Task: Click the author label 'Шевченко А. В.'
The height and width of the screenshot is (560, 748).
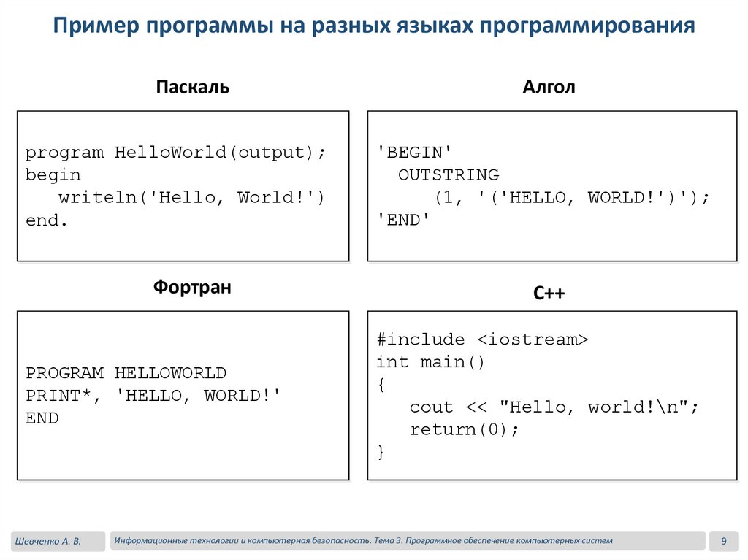Action: point(47,542)
